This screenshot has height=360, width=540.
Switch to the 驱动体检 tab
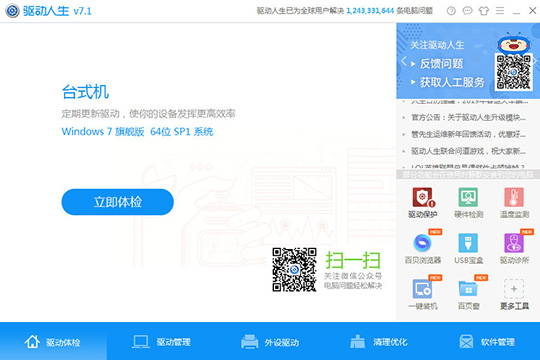[53, 342]
